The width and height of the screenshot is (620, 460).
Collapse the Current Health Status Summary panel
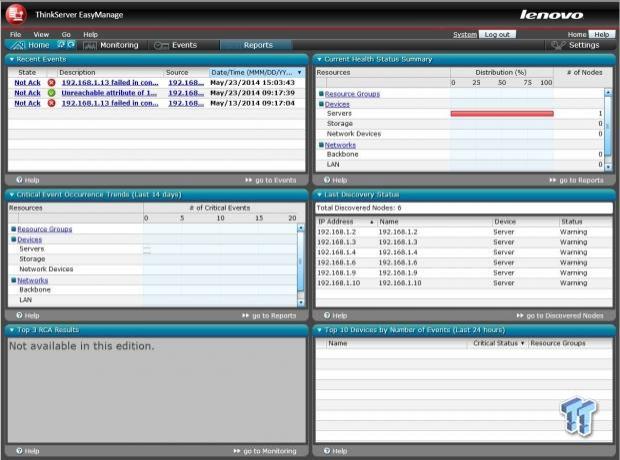pos(319,59)
